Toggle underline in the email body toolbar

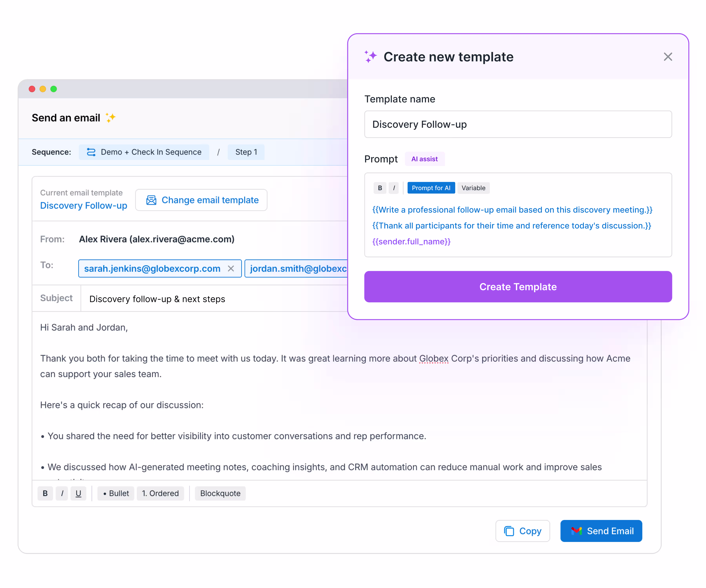tap(78, 493)
